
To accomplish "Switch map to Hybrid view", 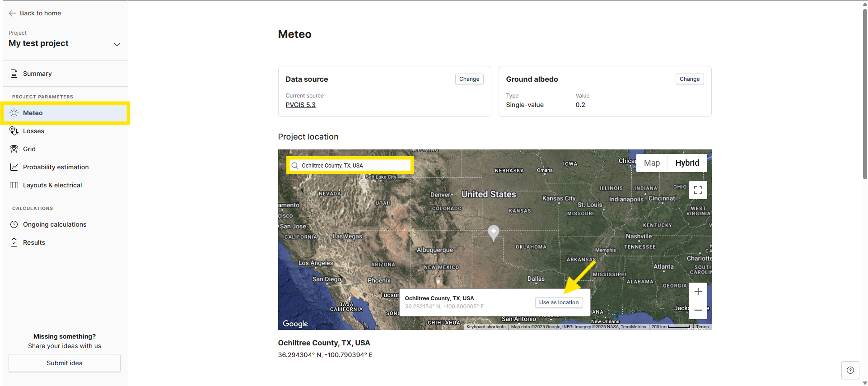I will (687, 163).
